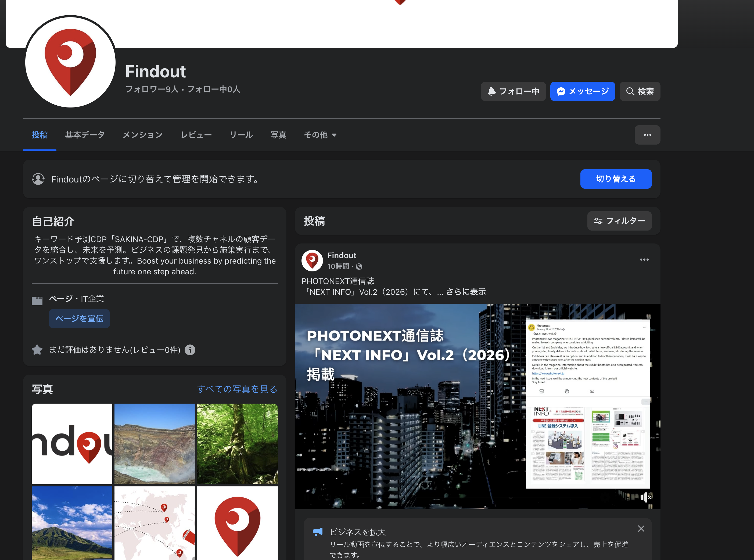Dismiss the ビジネスを拡大 banner with the X
The width and height of the screenshot is (754, 560).
[641, 529]
